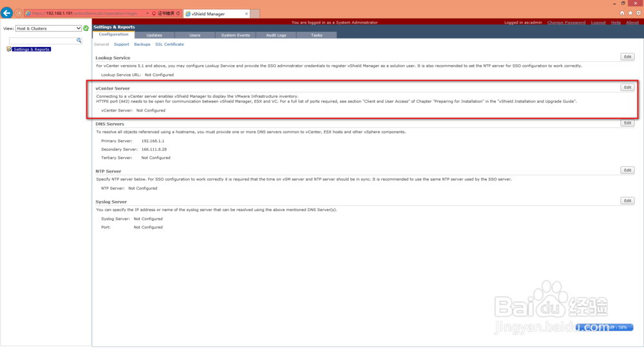Click the Settings & Reports panel title
Screen dimensions: 644x349
click(114, 27)
